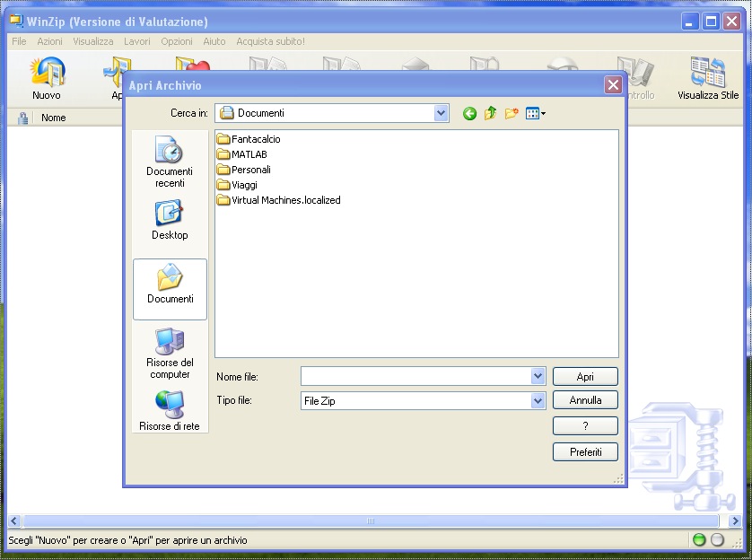
Task: Click the Preferiti button
Action: click(585, 452)
